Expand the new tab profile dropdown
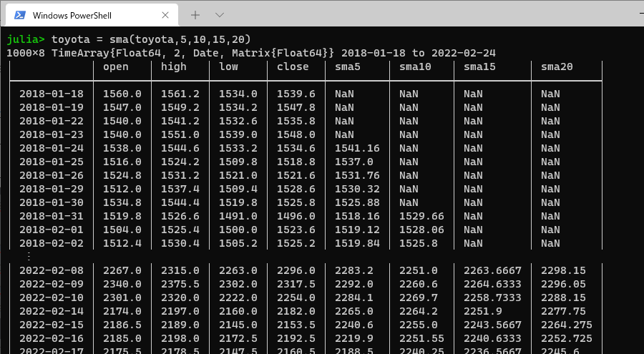This screenshot has height=354, width=644. tap(220, 15)
